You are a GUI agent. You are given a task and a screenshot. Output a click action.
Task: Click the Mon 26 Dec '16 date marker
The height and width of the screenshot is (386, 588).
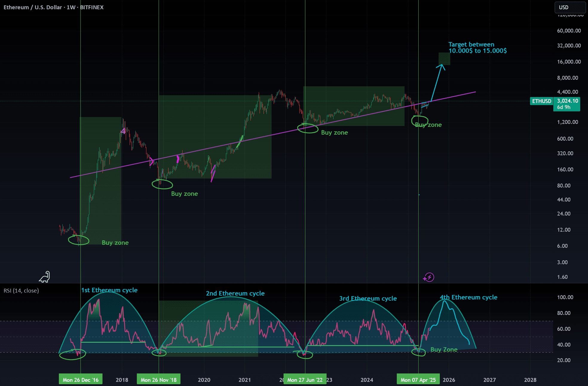(81, 380)
